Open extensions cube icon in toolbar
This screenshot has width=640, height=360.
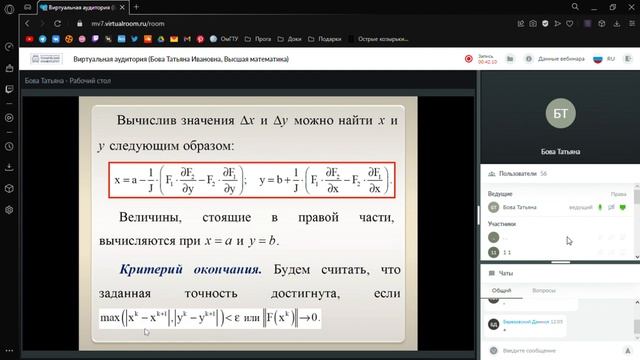[x=602, y=24]
